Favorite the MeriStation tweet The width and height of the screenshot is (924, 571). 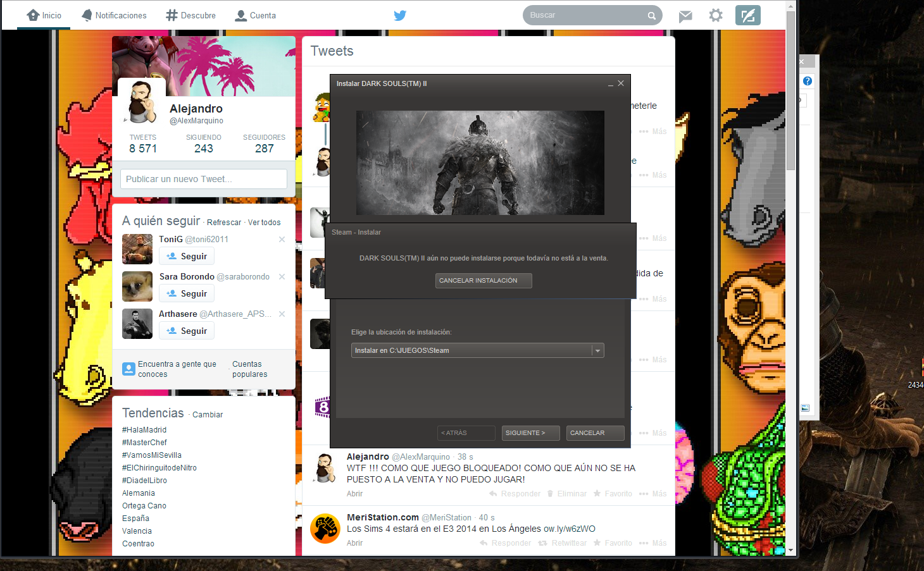[x=613, y=543]
